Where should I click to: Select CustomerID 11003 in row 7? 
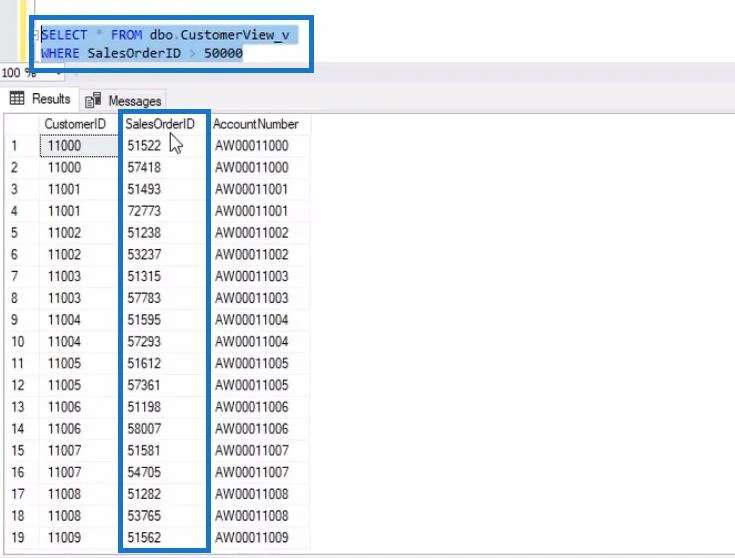coord(79,276)
